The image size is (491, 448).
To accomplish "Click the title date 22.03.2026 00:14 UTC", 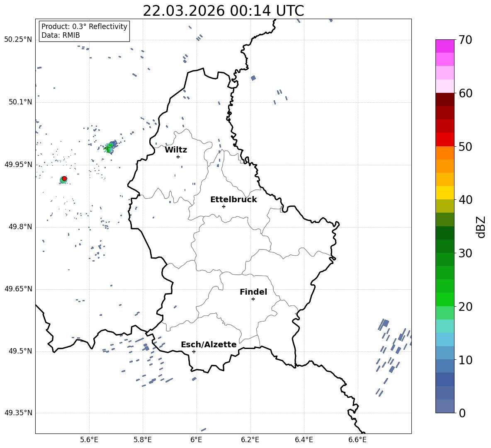I will point(224,11).
